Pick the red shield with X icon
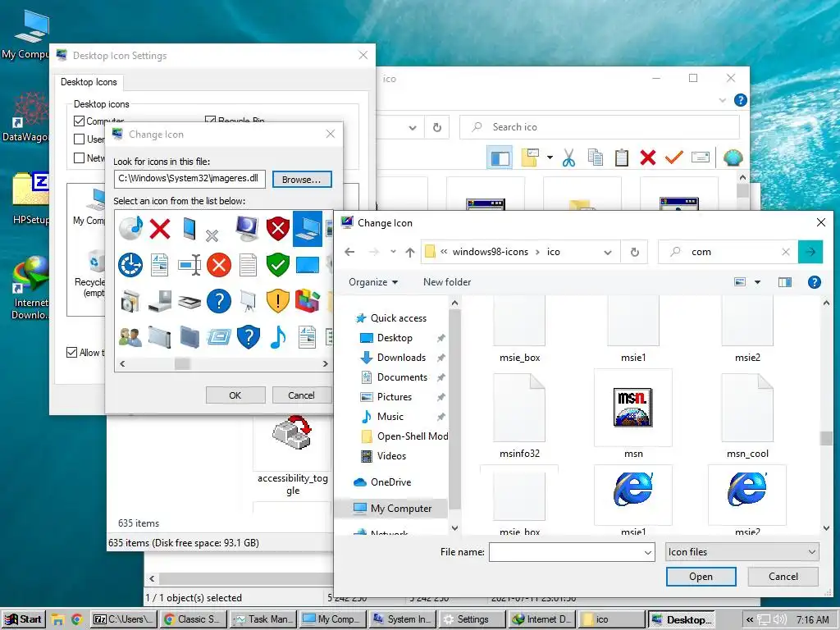The image size is (840, 630). [278, 229]
